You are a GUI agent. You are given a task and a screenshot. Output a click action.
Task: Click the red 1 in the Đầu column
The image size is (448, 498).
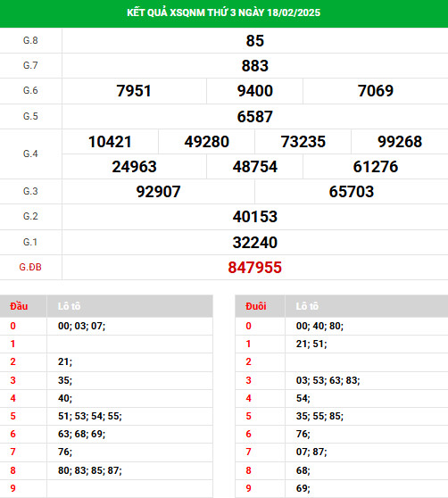point(12,344)
